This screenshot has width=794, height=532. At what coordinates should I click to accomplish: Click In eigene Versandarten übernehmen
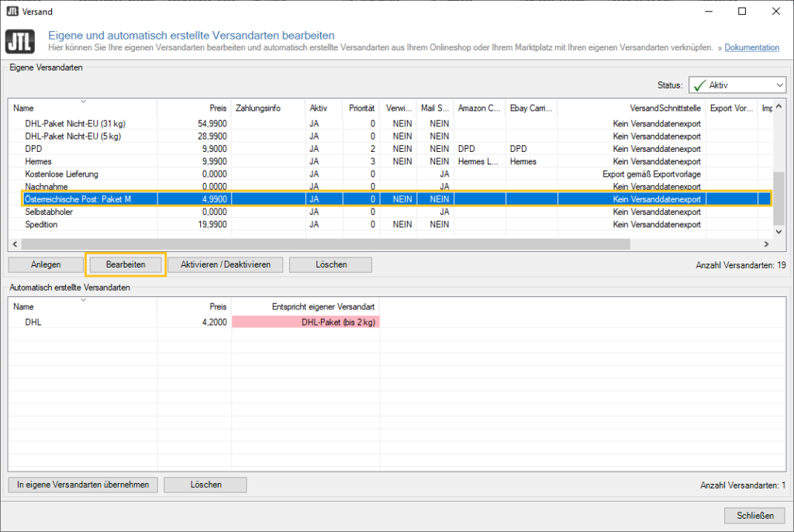pyautogui.click(x=83, y=485)
